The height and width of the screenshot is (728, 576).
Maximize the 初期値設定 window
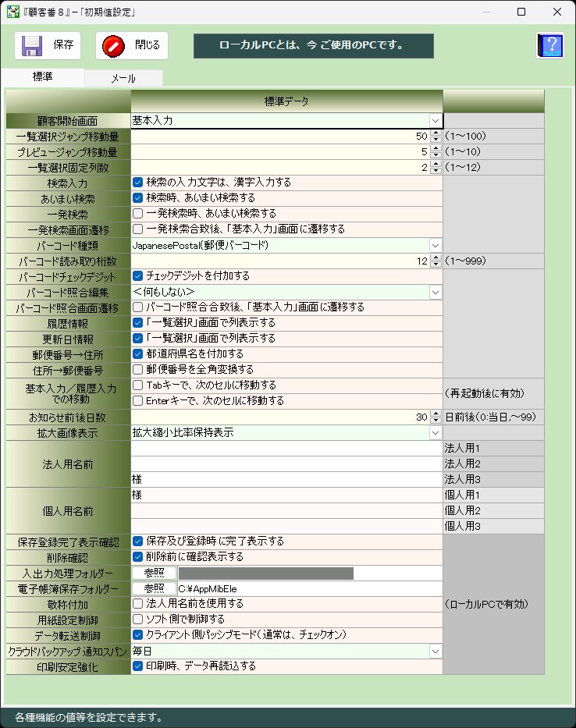pyautogui.click(x=521, y=12)
